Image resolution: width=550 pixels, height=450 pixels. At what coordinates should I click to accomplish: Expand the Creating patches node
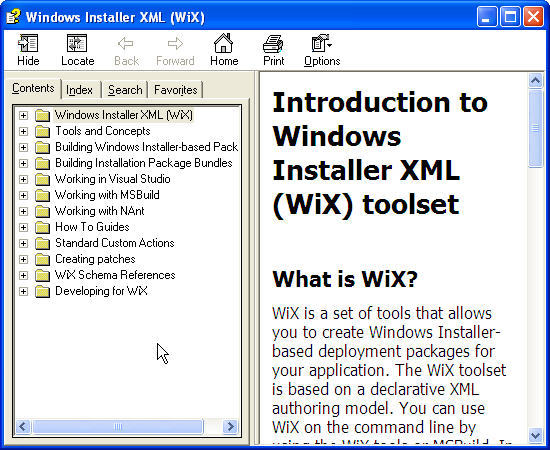point(23,260)
